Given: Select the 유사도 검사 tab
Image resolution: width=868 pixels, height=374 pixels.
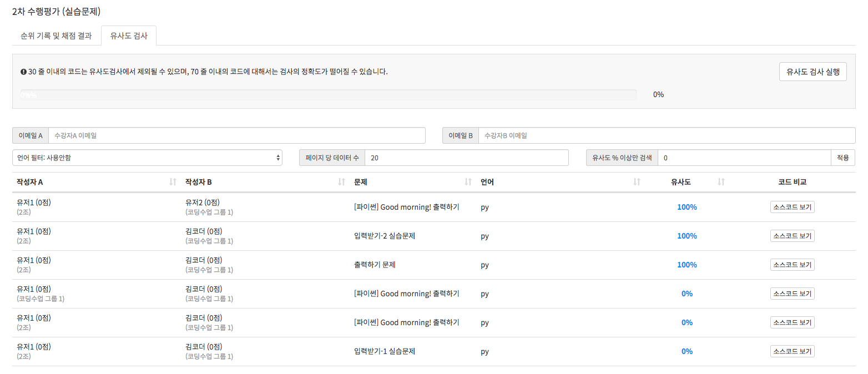Looking at the screenshot, I should coord(129,36).
